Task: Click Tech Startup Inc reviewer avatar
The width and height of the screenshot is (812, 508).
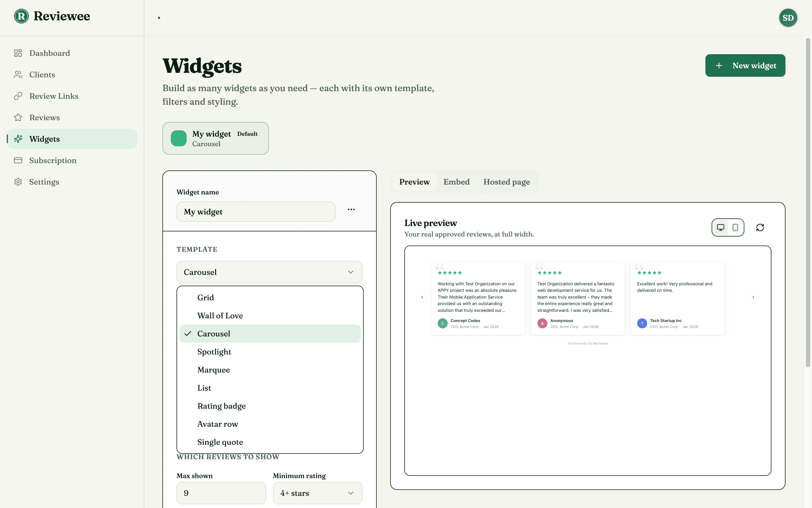Action: pos(642,323)
